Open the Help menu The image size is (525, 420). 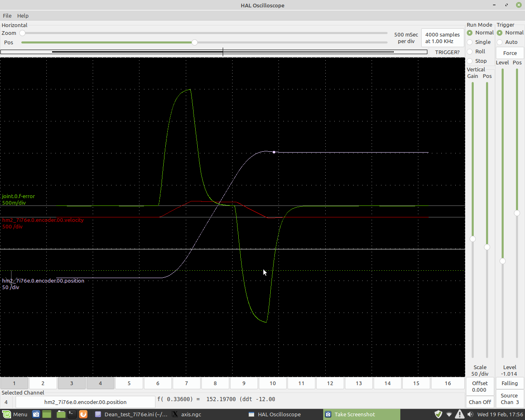click(23, 16)
